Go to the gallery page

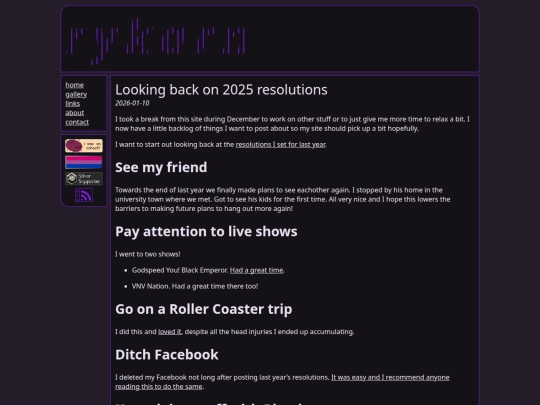point(76,94)
